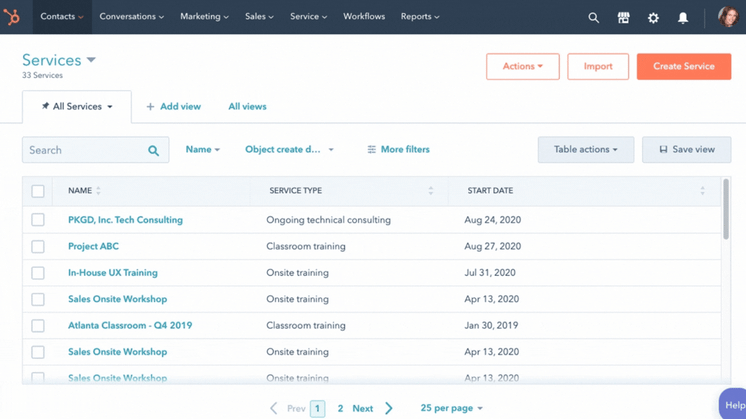Click the 'Ongoing technical consulting' cell
The image size is (746, 419).
(x=328, y=220)
